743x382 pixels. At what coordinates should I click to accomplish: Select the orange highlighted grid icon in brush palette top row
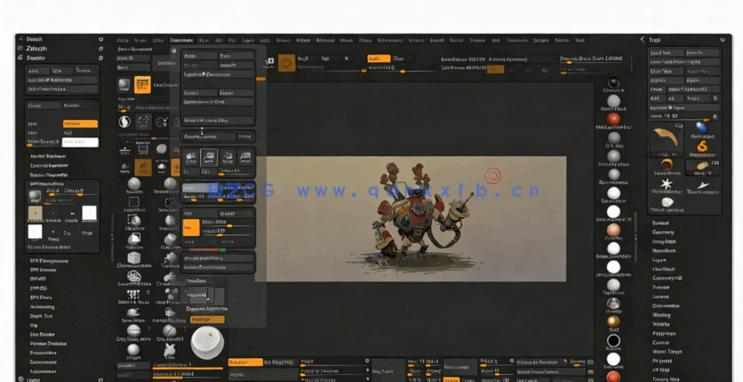point(142,85)
